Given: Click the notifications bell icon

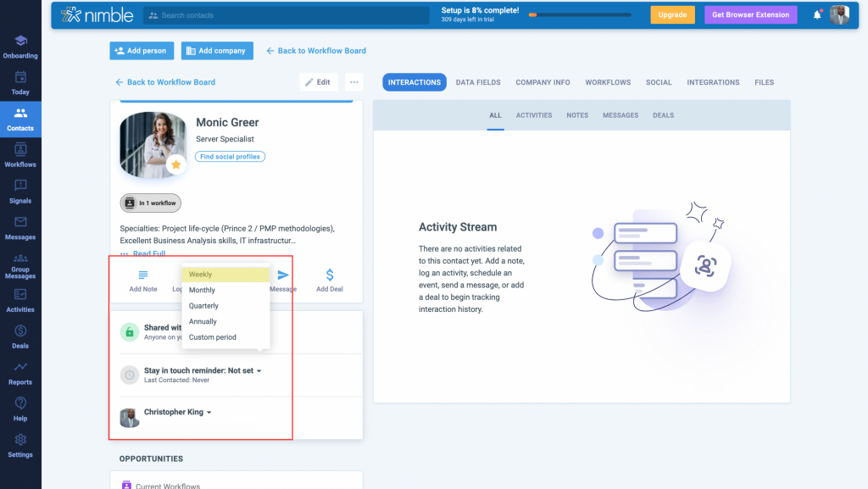Looking at the screenshot, I should tap(817, 14).
